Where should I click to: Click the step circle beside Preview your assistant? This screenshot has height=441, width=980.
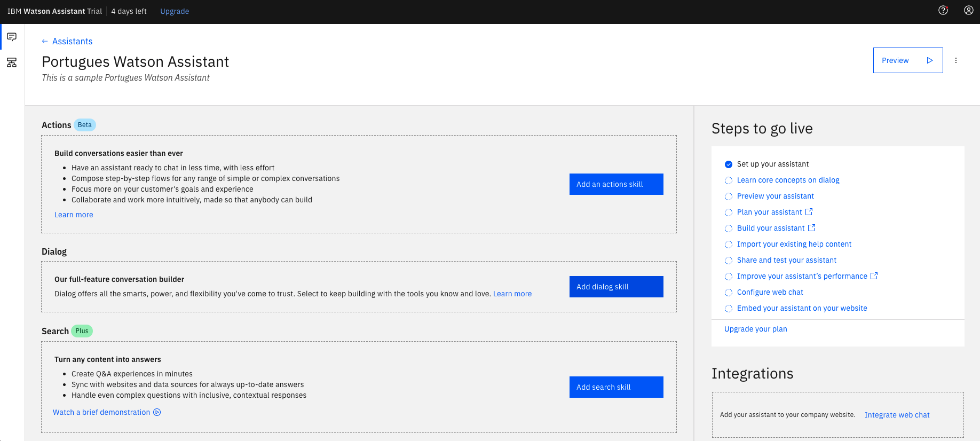pyautogui.click(x=729, y=196)
